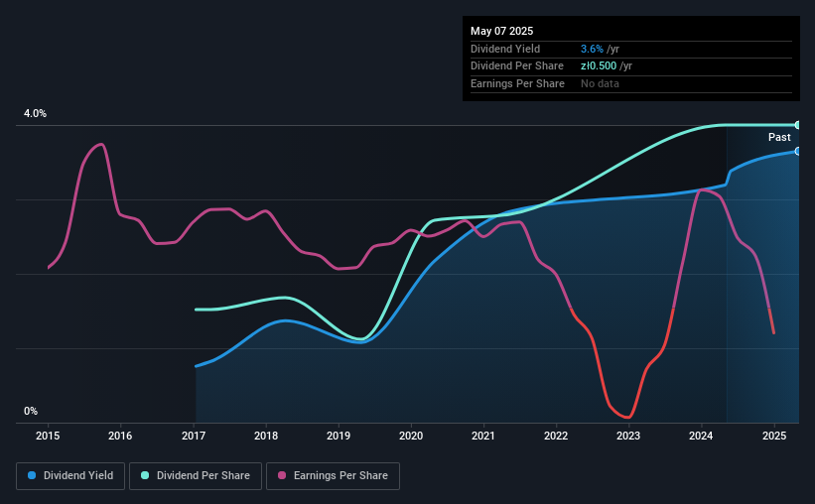
Task: Click the blue Dividend Yield legend dot
Action: (32, 475)
